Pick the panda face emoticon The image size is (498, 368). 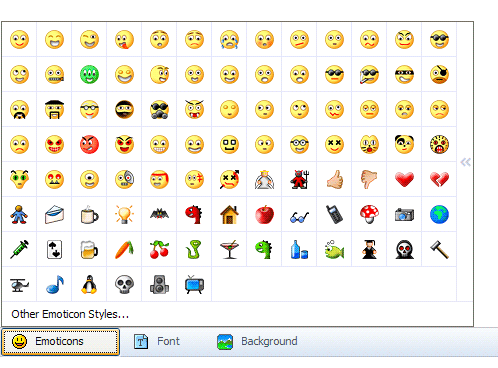pyautogui.click(x=404, y=144)
